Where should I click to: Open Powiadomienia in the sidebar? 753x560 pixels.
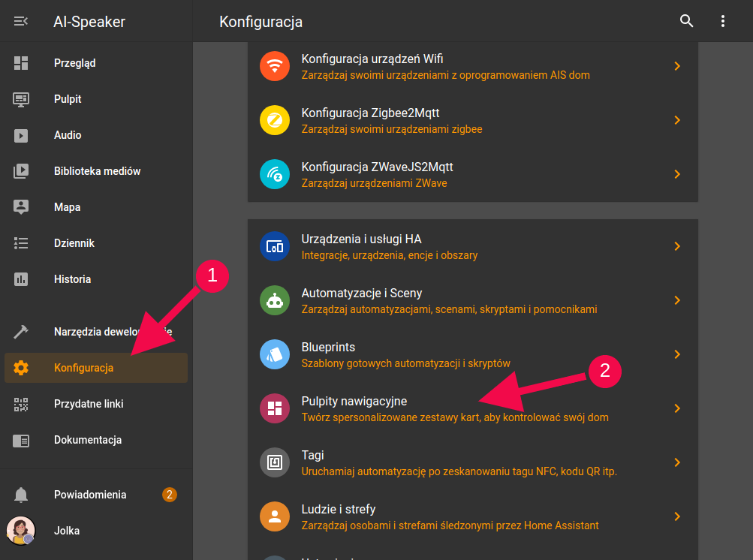click(x=96, y=495)
